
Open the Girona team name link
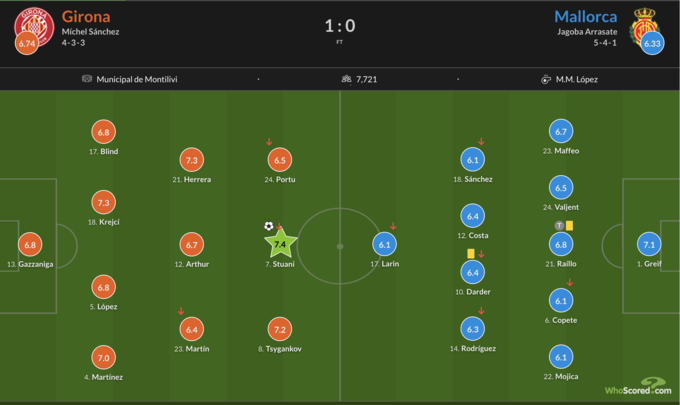(x=86, y=16)
